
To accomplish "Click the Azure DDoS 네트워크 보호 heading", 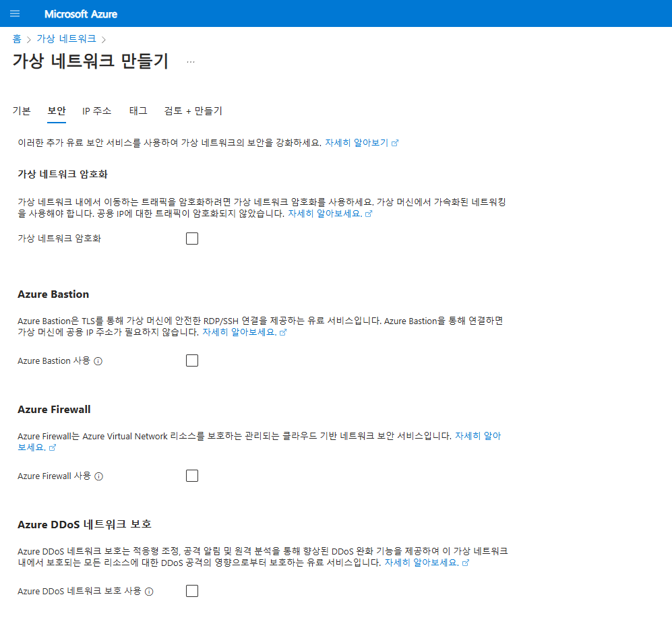I will pyautogui.click(x=84, y=525).
